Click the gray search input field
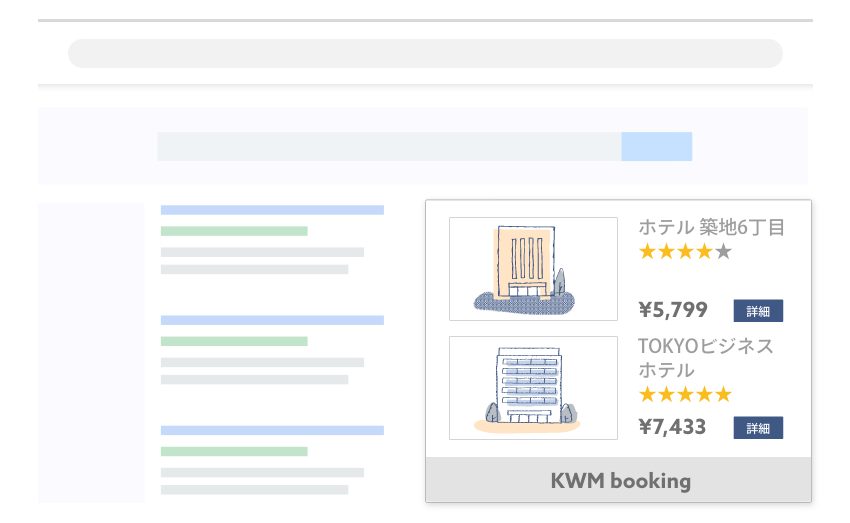850x523 pixels. point(389,146)
